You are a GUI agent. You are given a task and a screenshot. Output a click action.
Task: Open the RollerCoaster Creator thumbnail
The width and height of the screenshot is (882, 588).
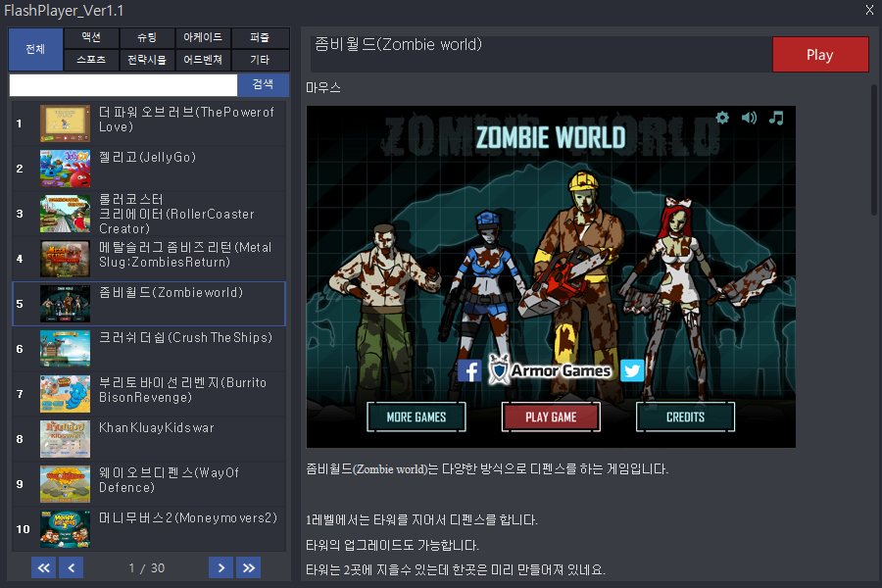pyautogui.click(x=66, y=214)
